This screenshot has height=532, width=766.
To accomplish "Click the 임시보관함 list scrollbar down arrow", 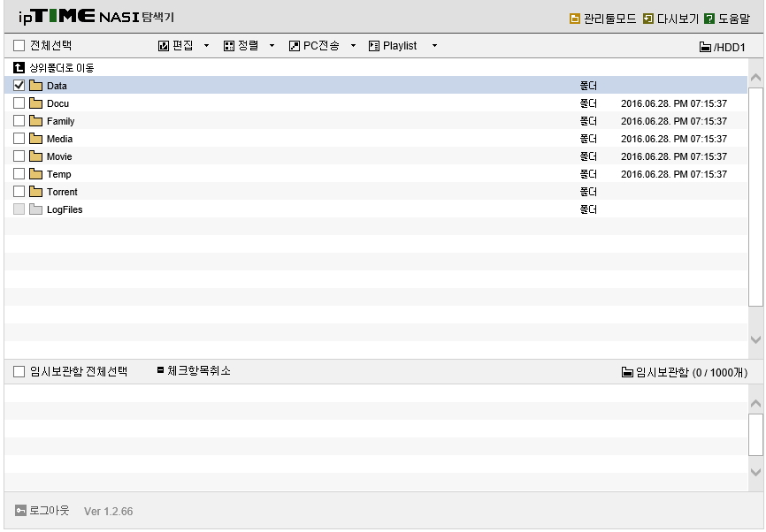I will (x=755, y=472).
